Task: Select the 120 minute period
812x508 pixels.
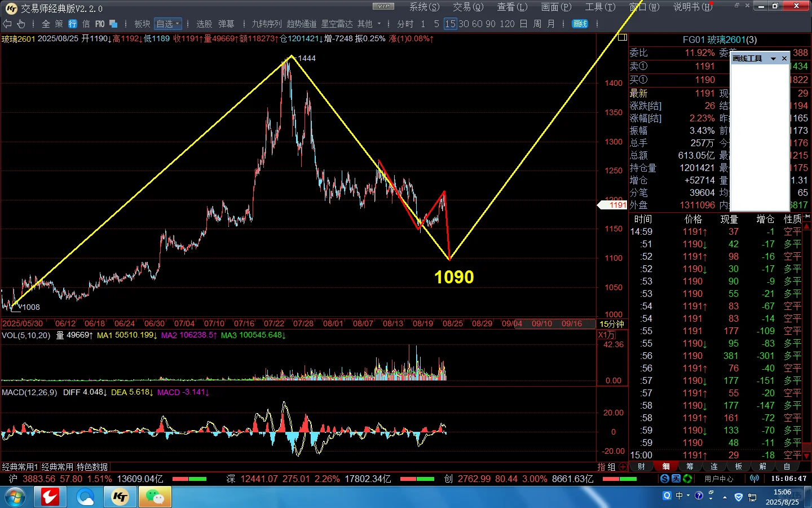Action: (507, 24)
